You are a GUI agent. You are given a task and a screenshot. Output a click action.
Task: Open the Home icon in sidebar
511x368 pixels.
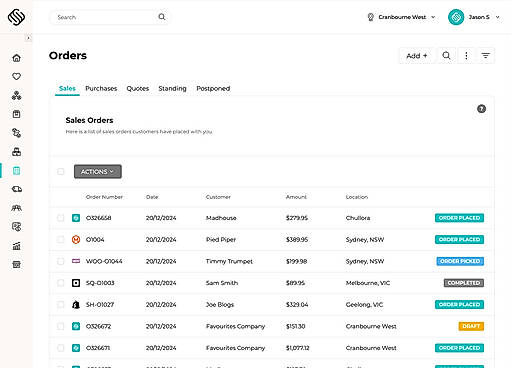coord(16,58)
